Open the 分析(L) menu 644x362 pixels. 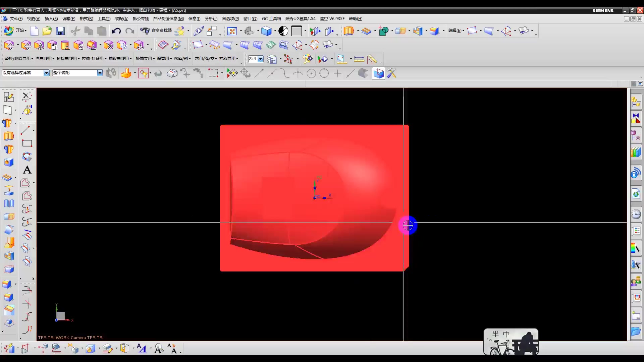click(x=211, y=19)
